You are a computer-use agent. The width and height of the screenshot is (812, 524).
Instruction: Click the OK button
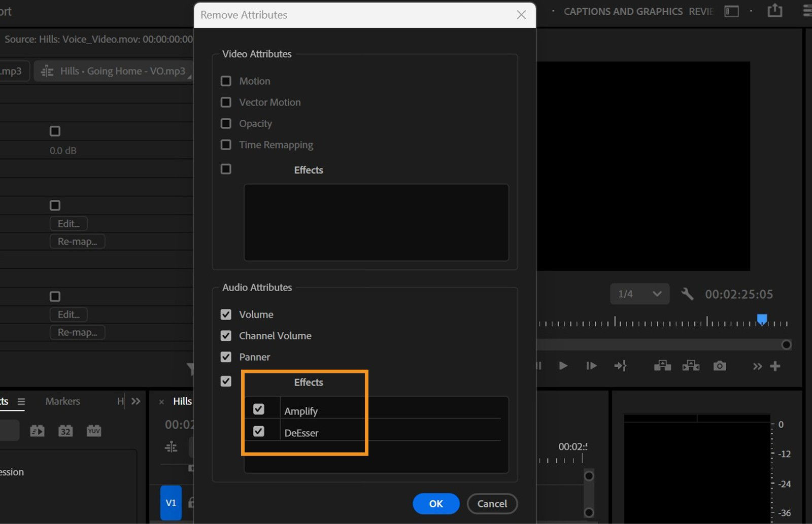click(x=435, y=503)
